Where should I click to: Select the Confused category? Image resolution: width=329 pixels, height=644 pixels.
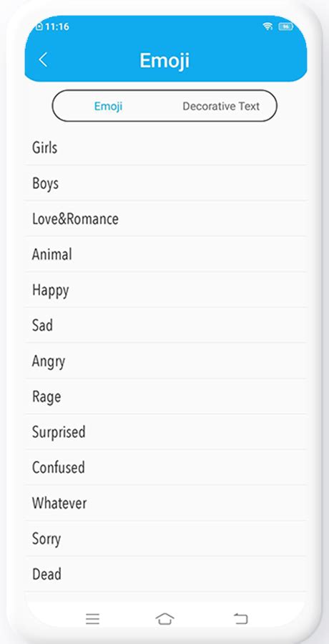[166, 467]
